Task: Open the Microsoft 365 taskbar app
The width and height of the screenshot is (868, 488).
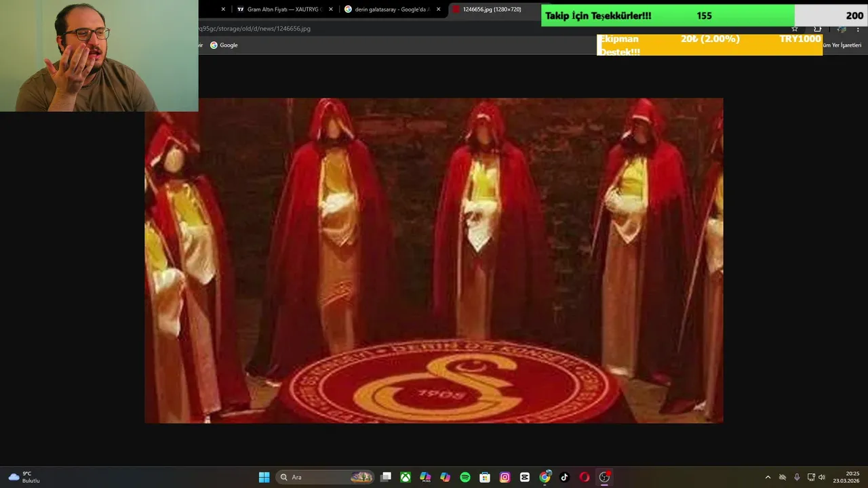Action: tap(425, 477)
